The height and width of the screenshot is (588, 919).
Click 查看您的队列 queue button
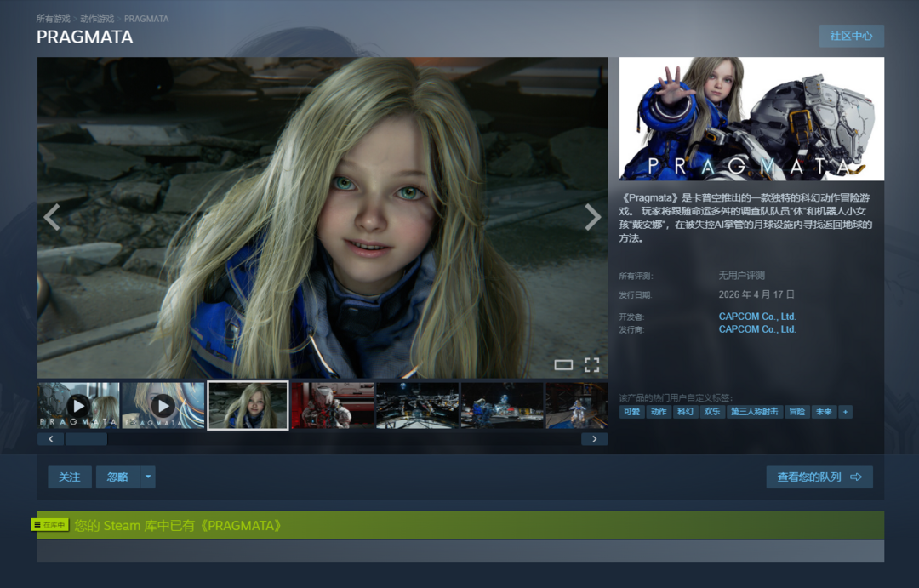click(x=819, y=477)
